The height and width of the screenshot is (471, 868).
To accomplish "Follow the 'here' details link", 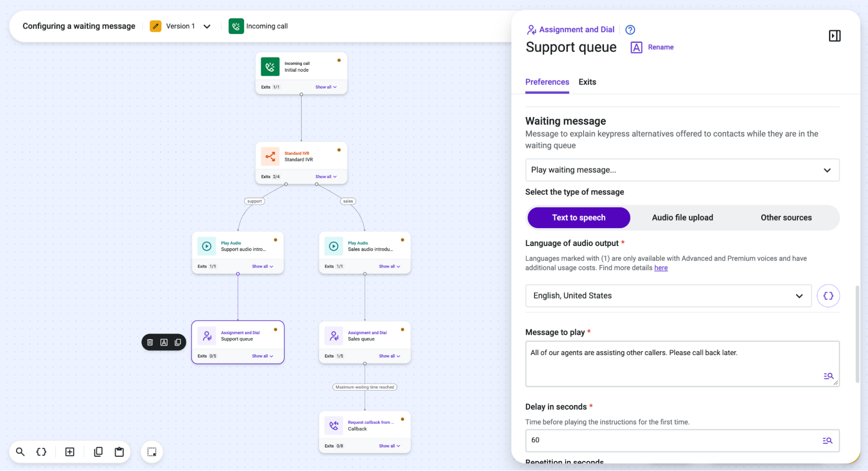I will coord(661,268).
